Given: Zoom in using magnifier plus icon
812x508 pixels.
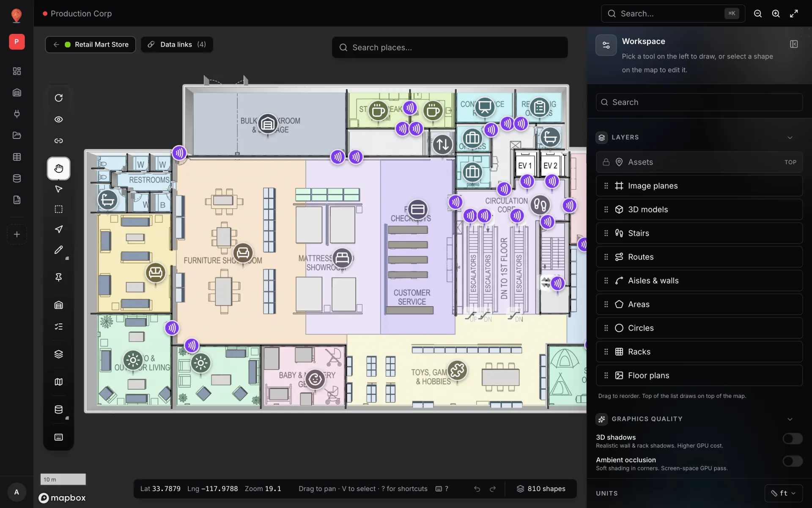Looking at the screenshot, I should tap(776, 14).
